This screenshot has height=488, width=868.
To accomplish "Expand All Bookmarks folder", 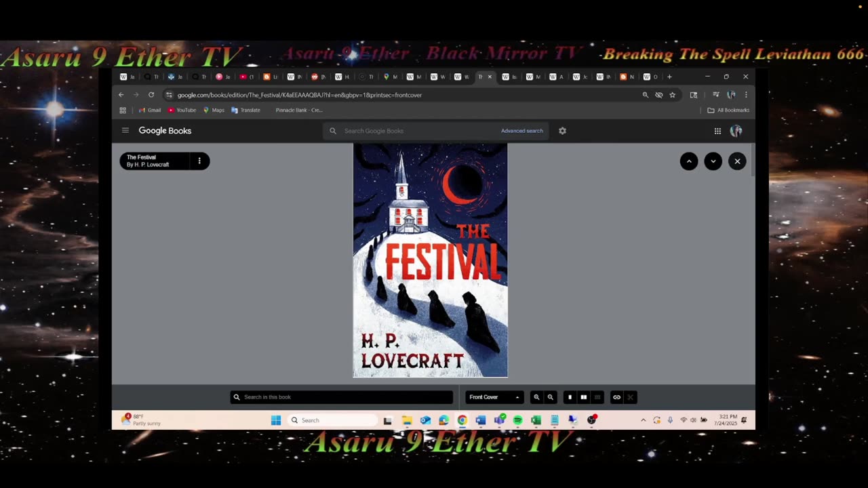I will point(728,110).
